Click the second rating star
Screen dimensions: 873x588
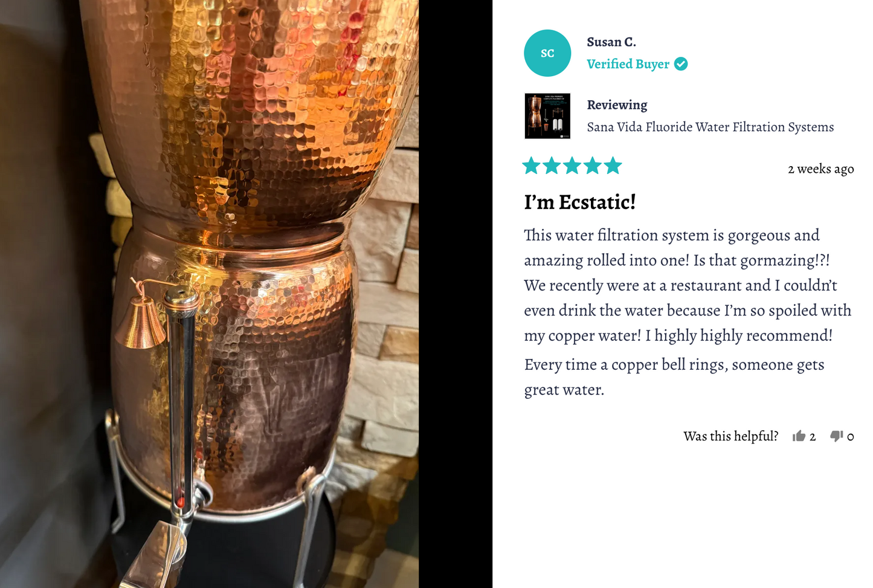click(x=552, y=166)
